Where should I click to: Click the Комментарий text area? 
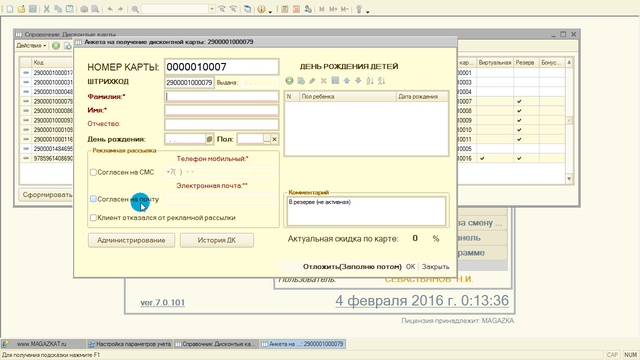(x=366, y=211)
